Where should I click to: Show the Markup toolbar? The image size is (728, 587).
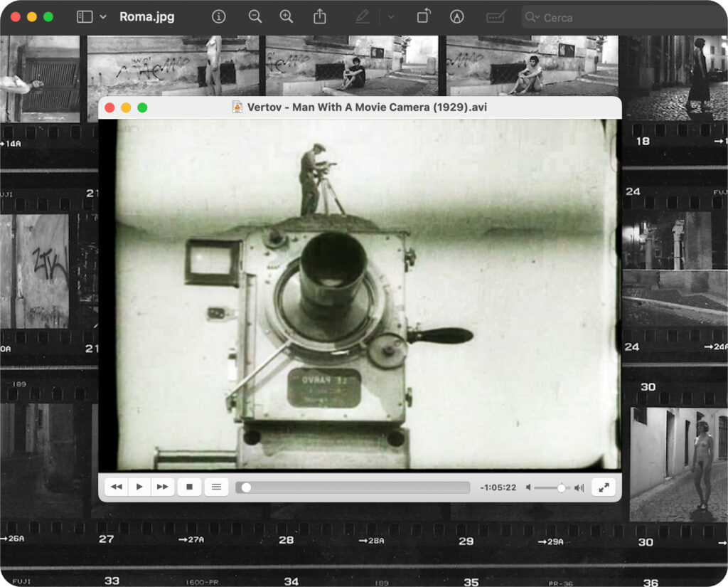pyautogui.click(x=457, y=17)
